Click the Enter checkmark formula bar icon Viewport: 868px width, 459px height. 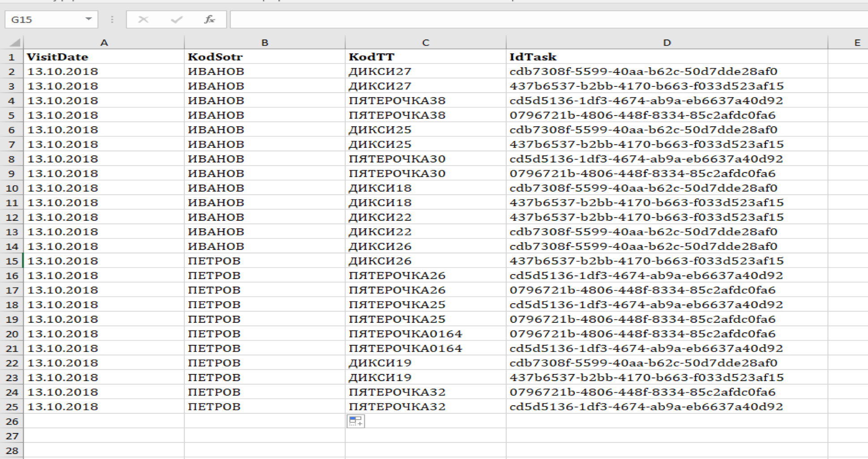(x=177, y=20)
